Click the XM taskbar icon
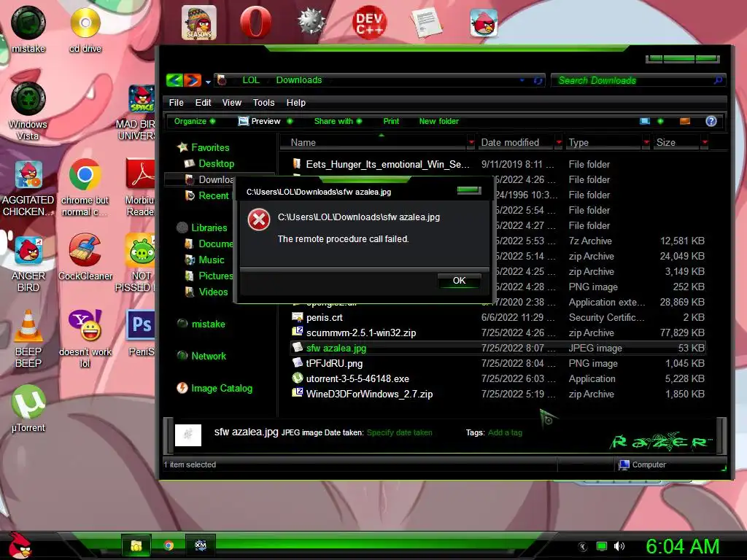Image resolution: width=747 pixels, height=560 pixels. click(x=201, y=545)
